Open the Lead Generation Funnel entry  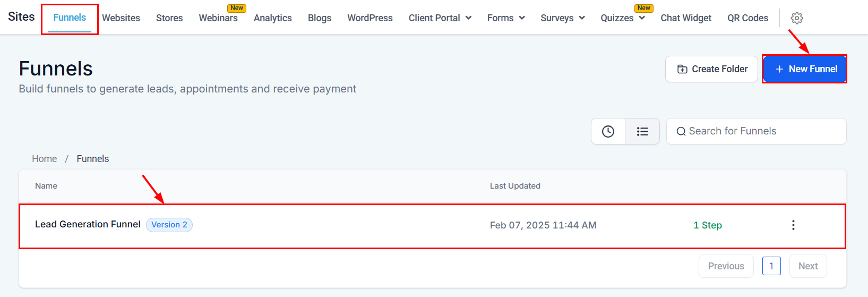point(88,225)
